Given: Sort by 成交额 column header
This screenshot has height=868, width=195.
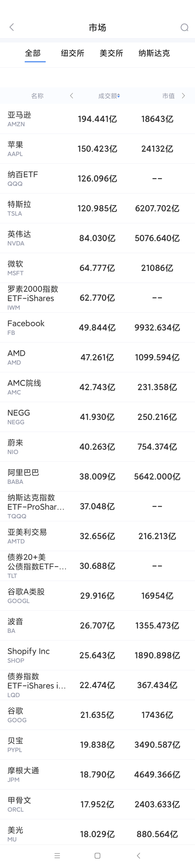Looking at the screenshot, I should point(109,96).
